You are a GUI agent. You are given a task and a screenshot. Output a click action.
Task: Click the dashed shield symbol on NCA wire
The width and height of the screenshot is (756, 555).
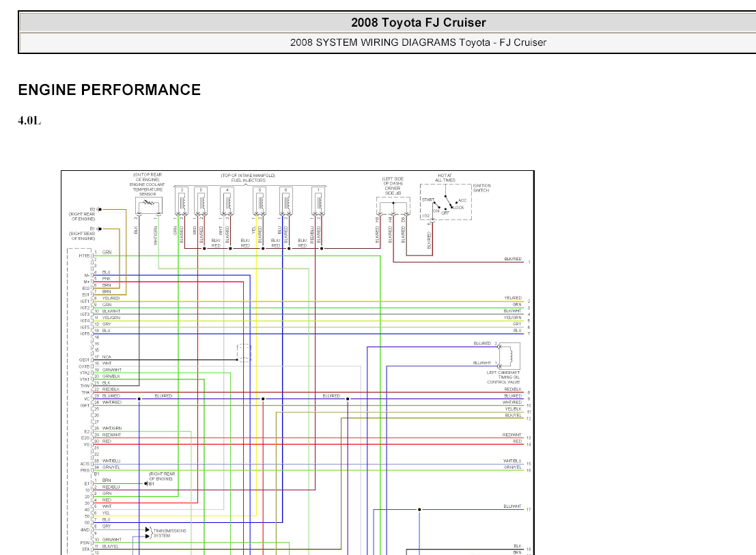[244, 353]
